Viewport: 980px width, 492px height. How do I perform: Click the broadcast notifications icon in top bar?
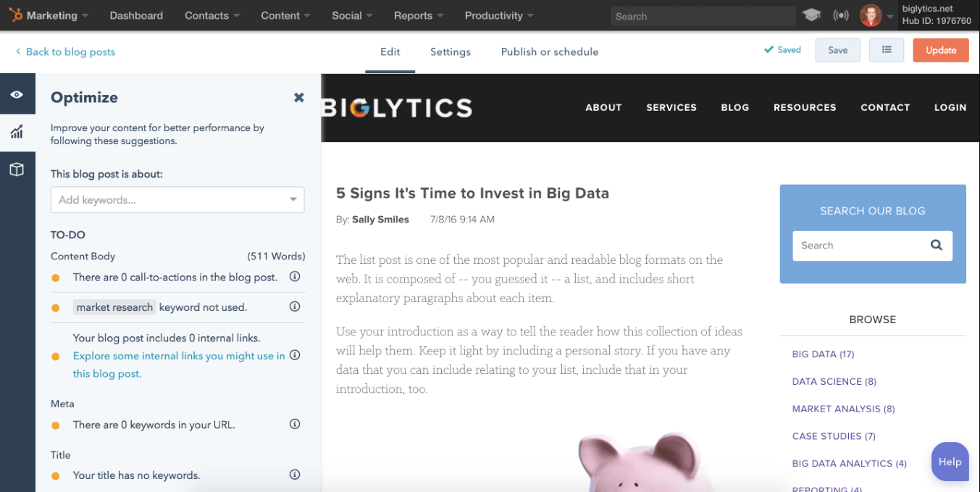(x=840, y=14)
